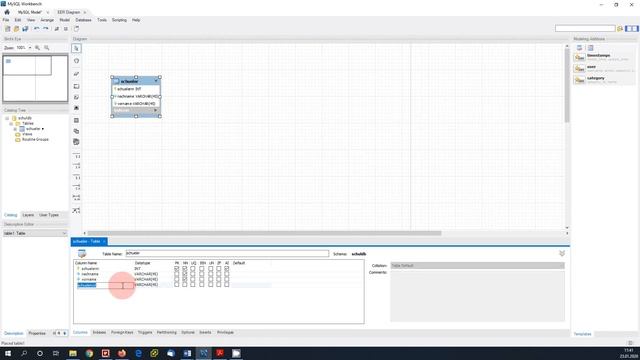Select the new layer tool

tap(76, 87)
